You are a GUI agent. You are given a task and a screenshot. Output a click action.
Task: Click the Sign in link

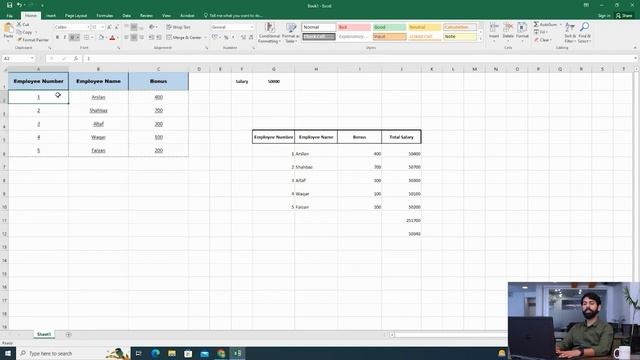[x=604, y=16]
